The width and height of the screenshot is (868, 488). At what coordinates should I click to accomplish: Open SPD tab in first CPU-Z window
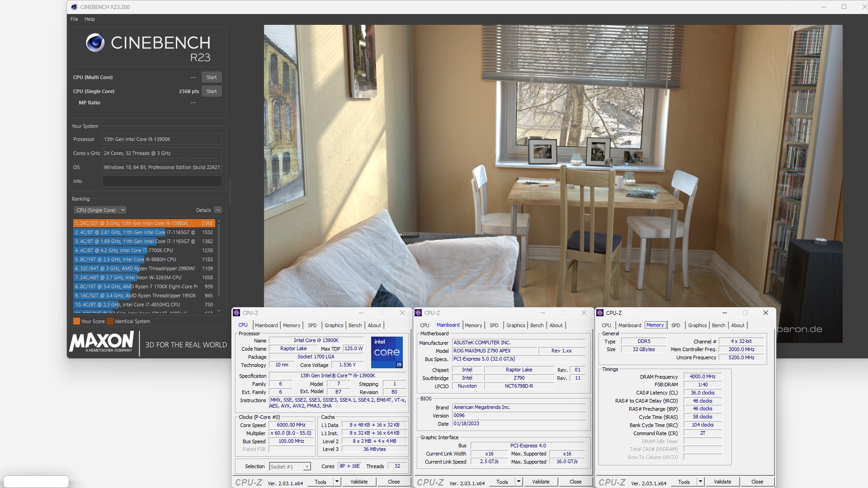pyautogui.click(x=312, y=325)
